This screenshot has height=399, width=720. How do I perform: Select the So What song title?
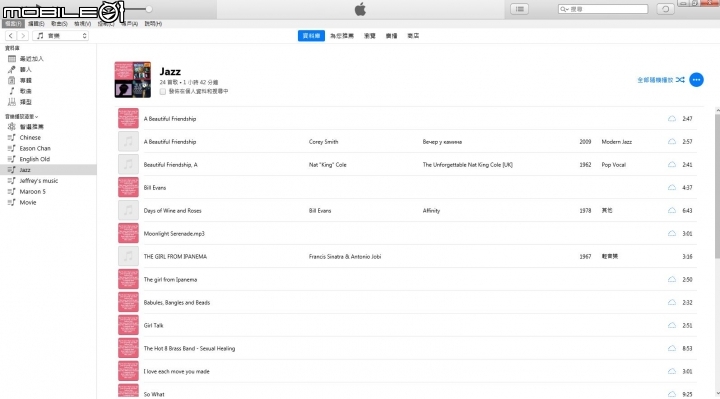(154, 394)
